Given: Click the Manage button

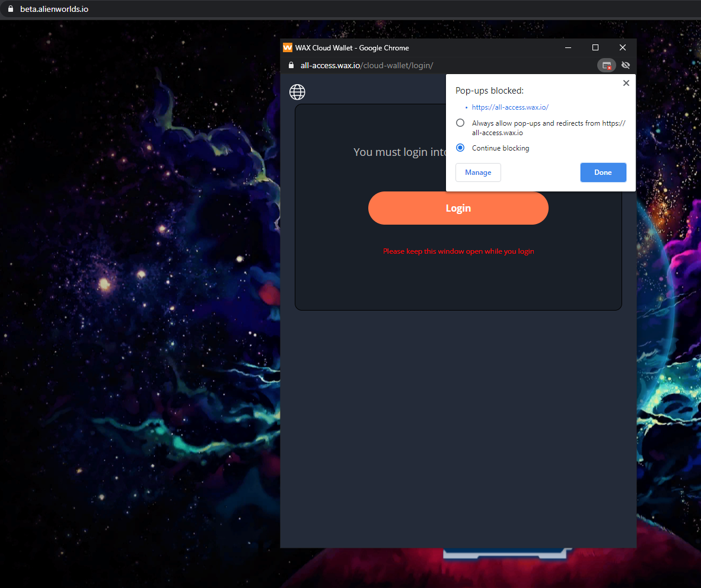Looking at the screenshot, I should point(478,172).
